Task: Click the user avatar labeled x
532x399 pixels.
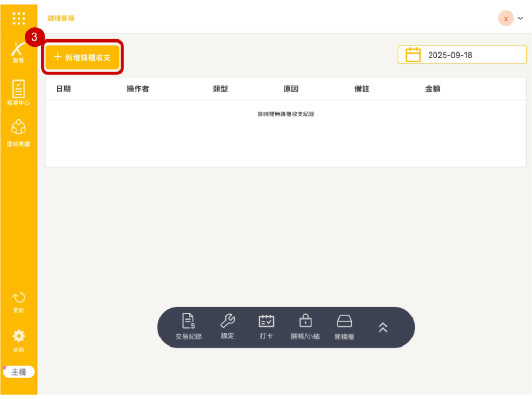Action: point(506,18)
